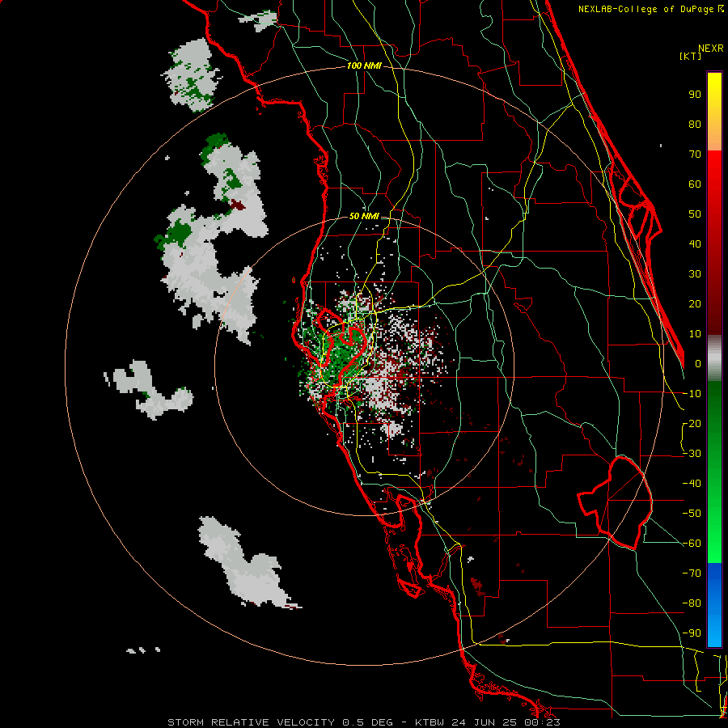Click the positive 90 value on velocity scale
728x728 pixels.
(695, 95)
